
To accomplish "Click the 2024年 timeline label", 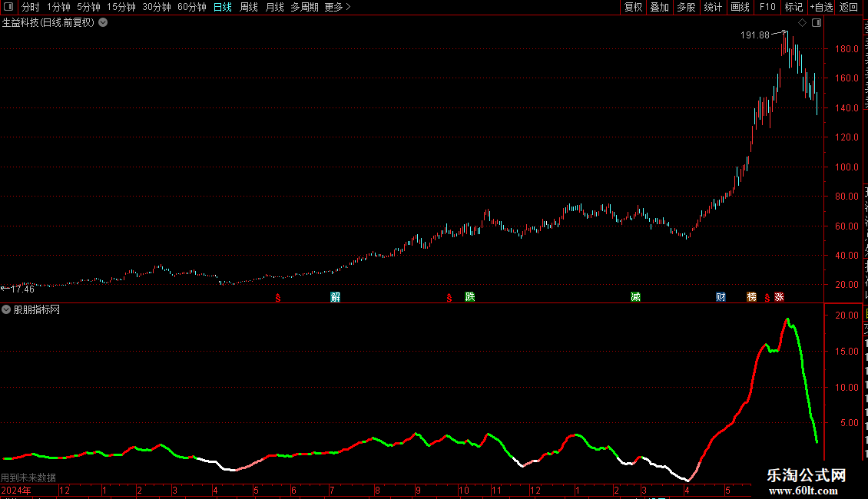I will click(16, 490).
